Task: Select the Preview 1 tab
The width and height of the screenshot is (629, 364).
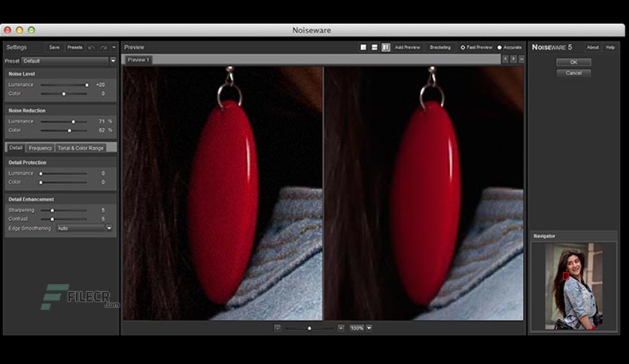Action: pyautogui.click(x=138, y=59)
